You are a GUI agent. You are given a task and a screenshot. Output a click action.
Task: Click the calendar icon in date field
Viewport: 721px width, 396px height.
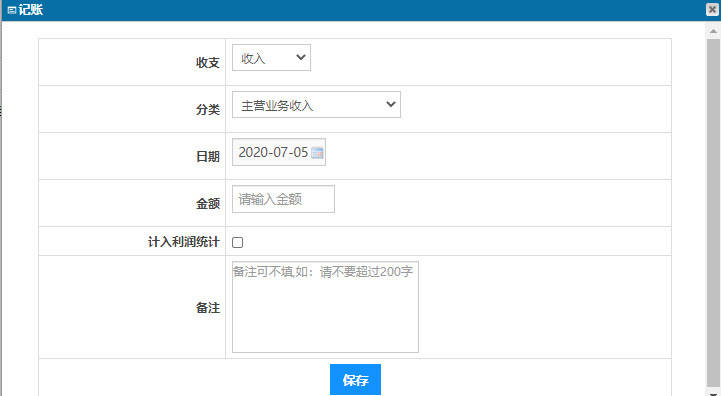pos(317,153)
